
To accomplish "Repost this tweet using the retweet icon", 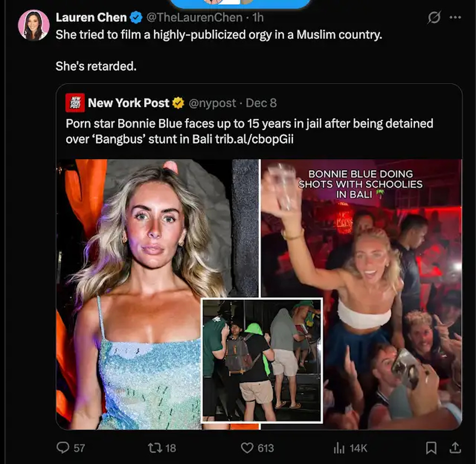I will [154, 447].
